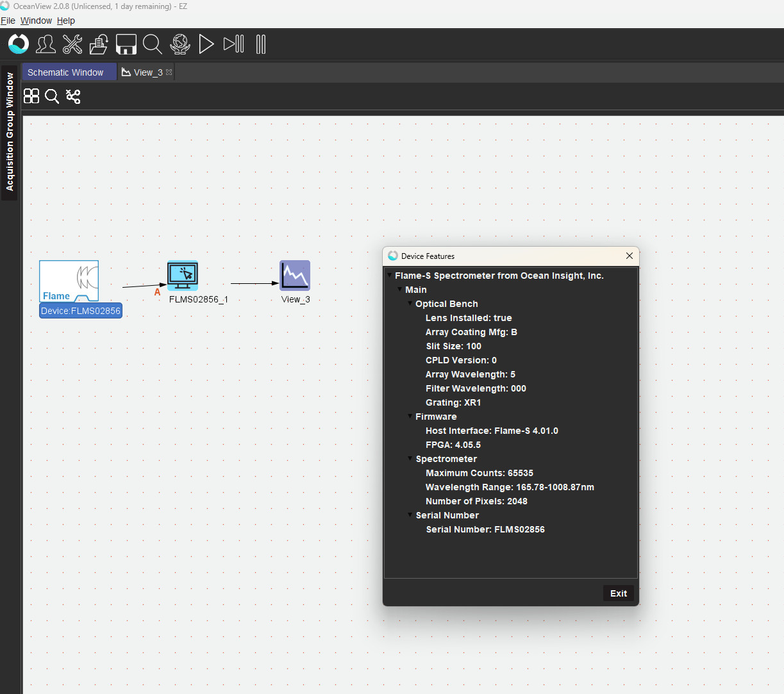
Task: Select the Array Wavelength: 5 row
Action: 471,374
